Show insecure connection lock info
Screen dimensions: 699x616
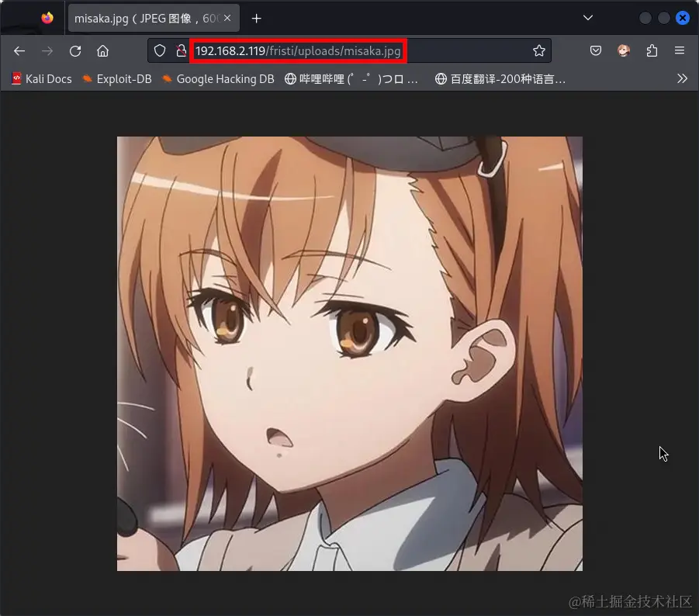181,50
